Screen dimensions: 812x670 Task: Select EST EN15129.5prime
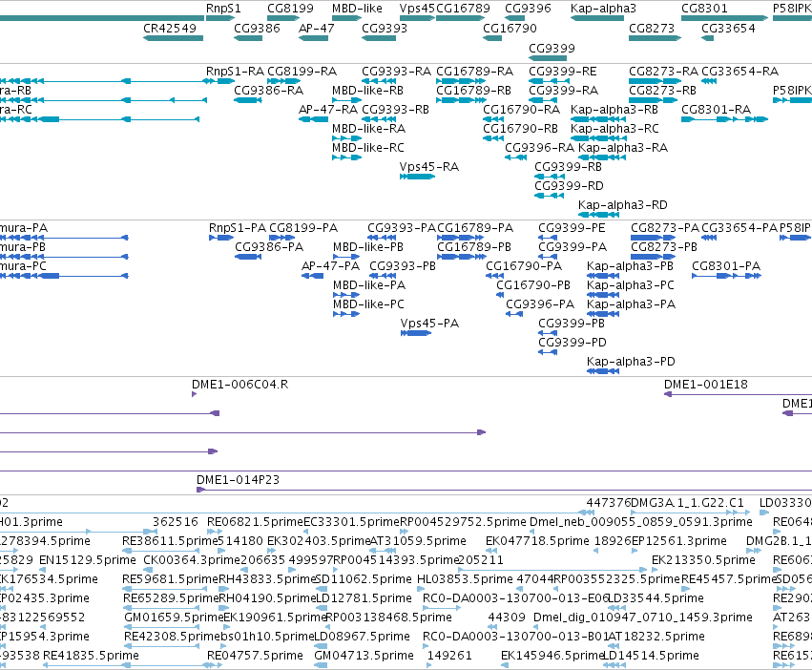[88, 560]
